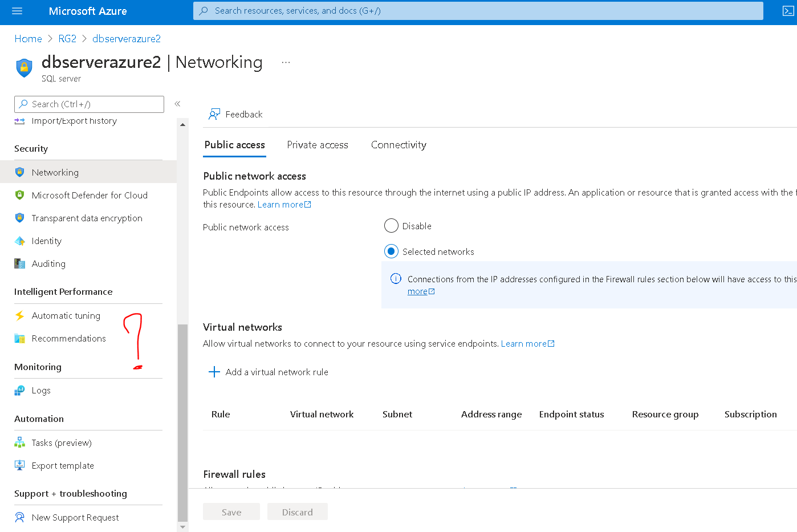Click the Virtual network column header
797x532 pixels.
[322, 415]
